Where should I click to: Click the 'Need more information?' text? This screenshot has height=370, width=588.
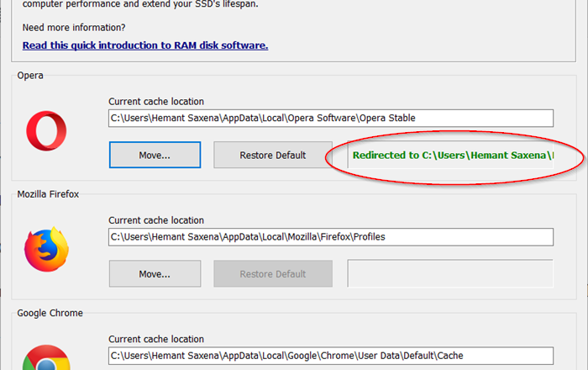pyautogui.click(x=74, y=28)
